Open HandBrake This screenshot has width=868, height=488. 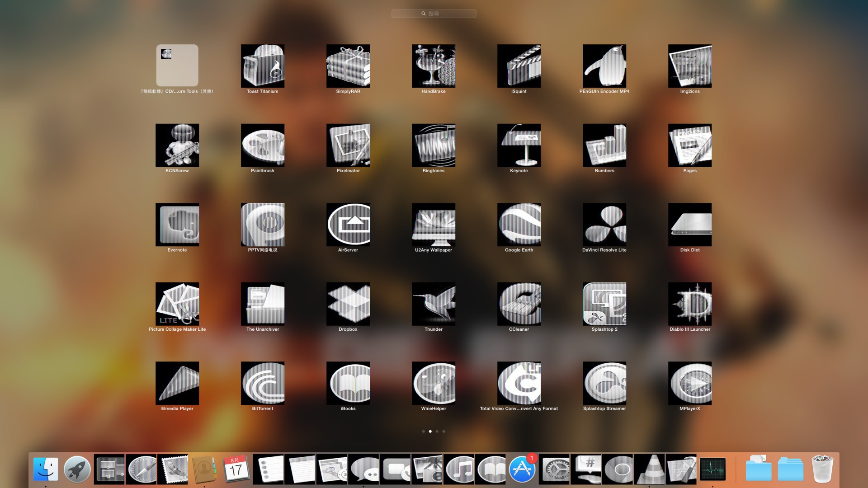coord(434,66)
